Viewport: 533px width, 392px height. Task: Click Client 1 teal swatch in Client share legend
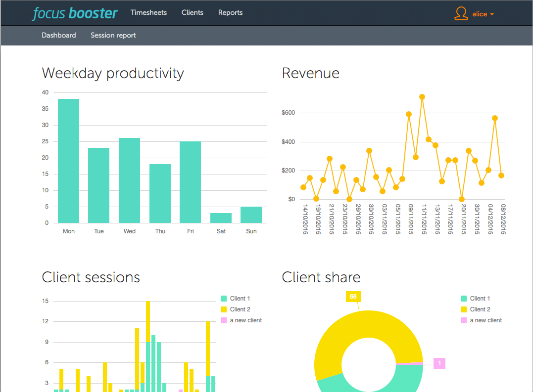464,299
